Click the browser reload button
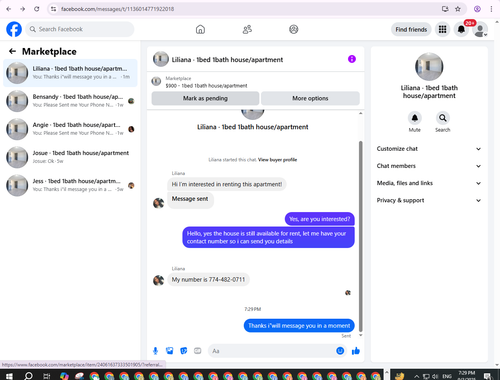This screenshot has width=500, height=380. (37, 9)
